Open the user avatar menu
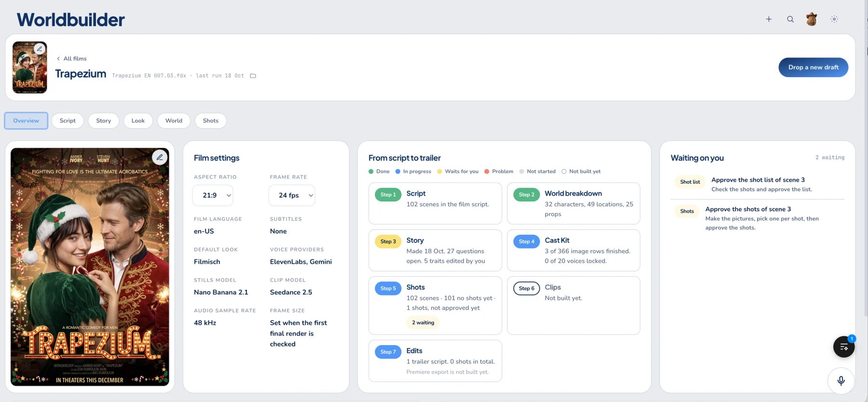868x402 pixels. [812, 19]
